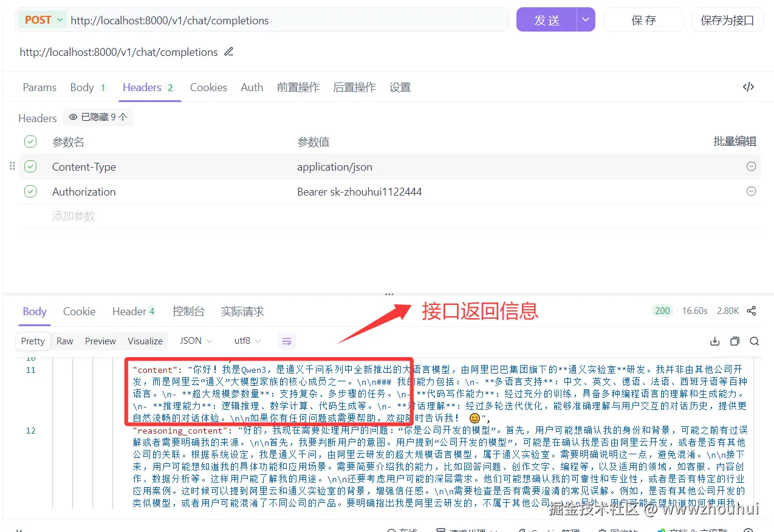Select the Visualize view mode

click(145, 341)
